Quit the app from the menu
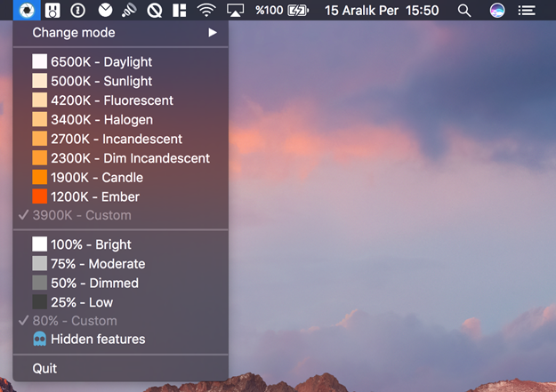 [44, 368]
